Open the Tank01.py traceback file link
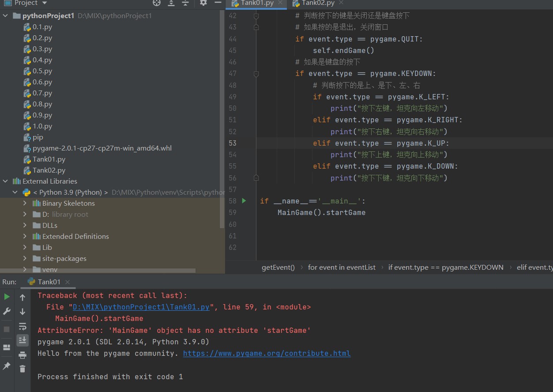 [141, 307]
